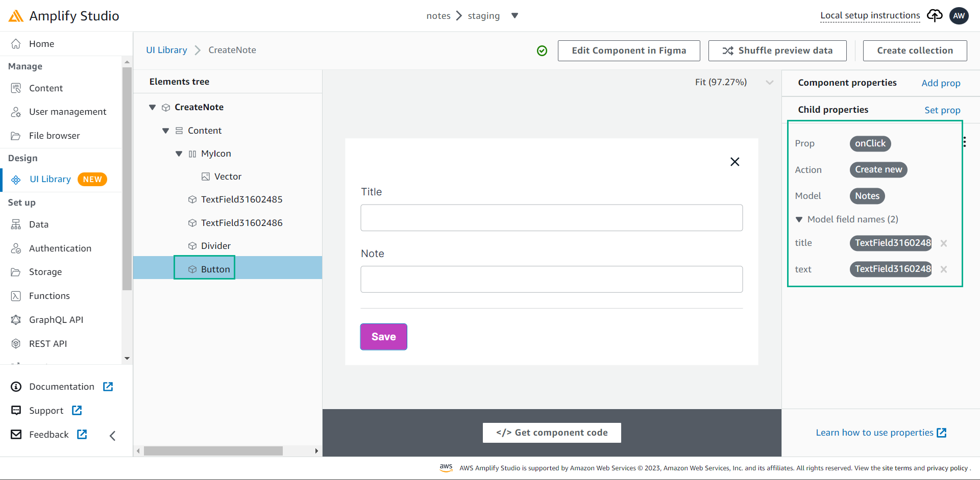Image resolution: width=980 pixels, height=480 pixels.
Task: Click the Storage folder icon
Action: pos(16,272)
